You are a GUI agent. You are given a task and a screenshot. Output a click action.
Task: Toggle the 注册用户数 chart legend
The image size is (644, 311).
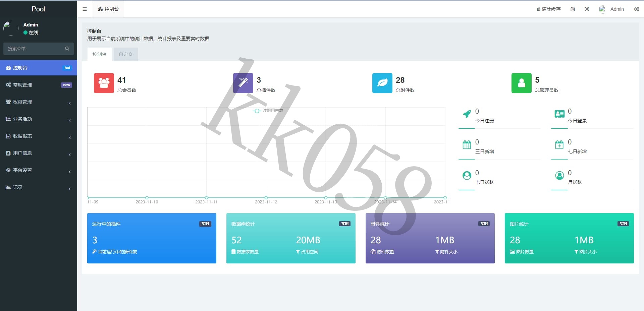pyautogui.click(x=268, y=111)
